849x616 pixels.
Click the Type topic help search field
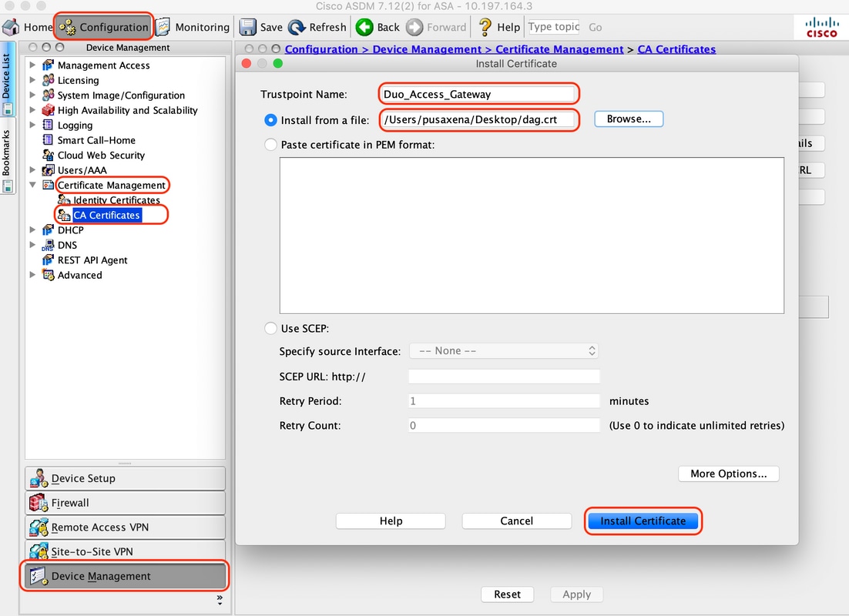[554, 27]
